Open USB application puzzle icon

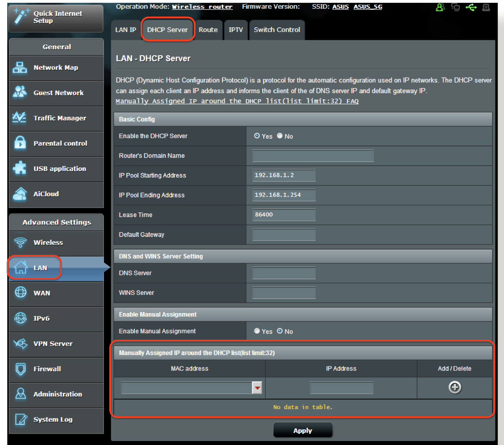pos(20,168)
